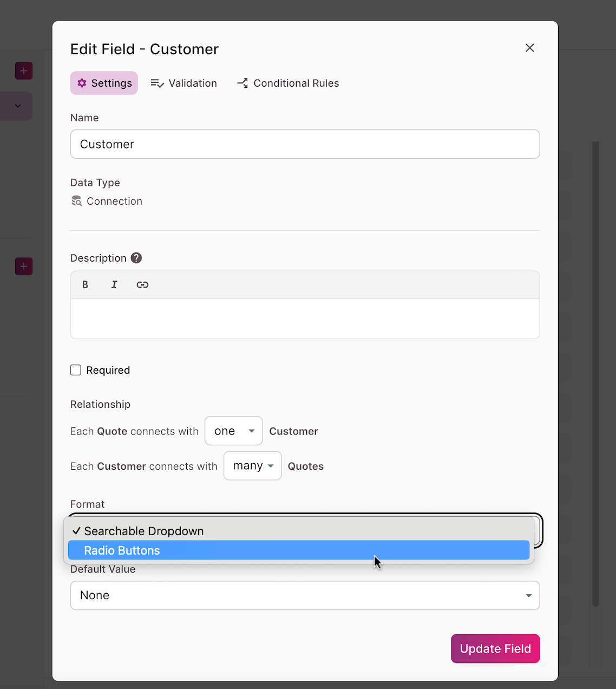This screenshot has height=689, width=616.
Task: Switch to the Validation tab
Action: click(x=184, y=83)
